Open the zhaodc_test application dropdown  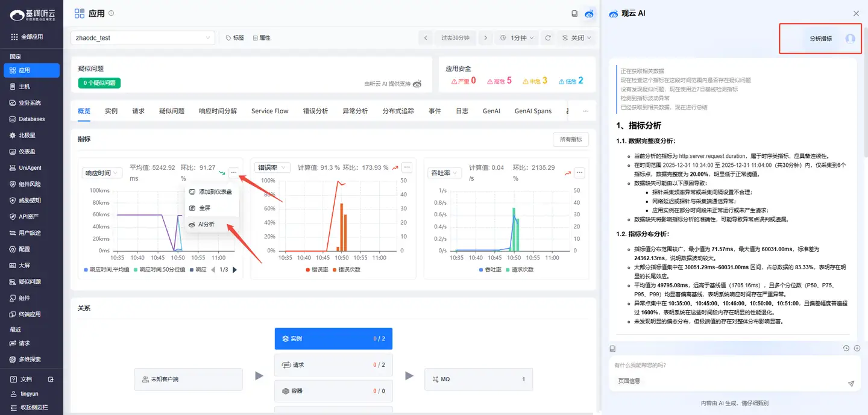[142, 37]
